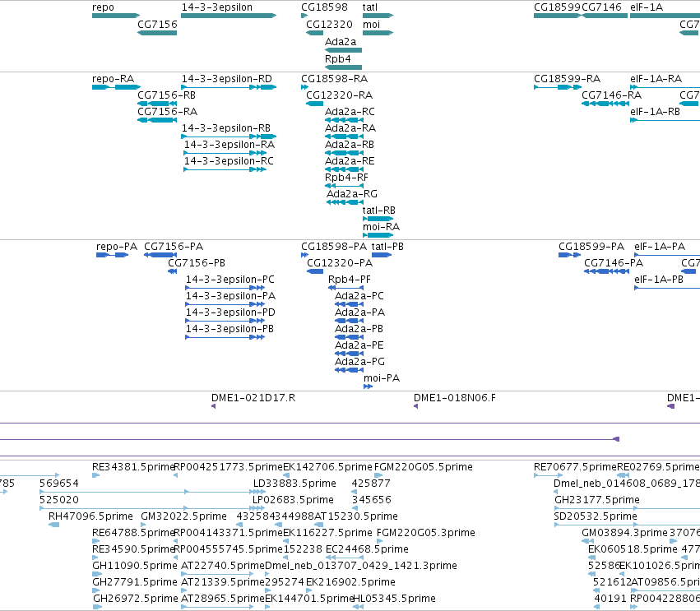Viewport: 700px width, 611px height.
Task: Click transcript CG7146-RA
Action: (612, 95)
